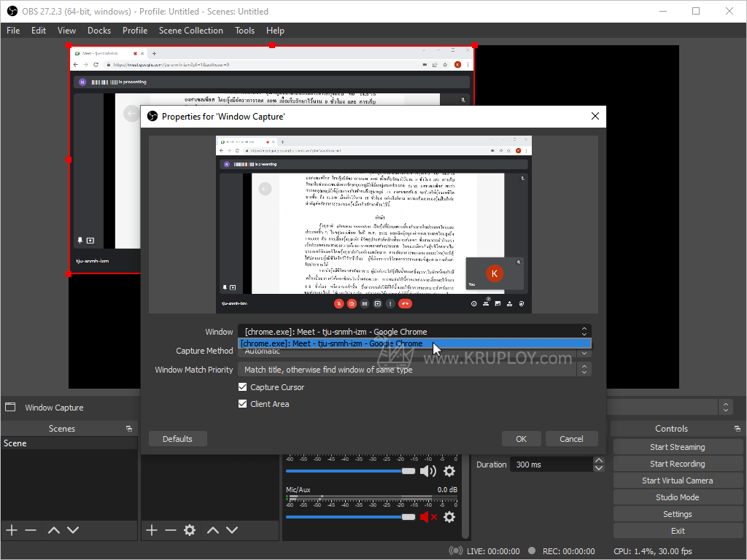747x560 pixels.
Task: Open Settings from Controls panel
Action: [x=678, y=514]
